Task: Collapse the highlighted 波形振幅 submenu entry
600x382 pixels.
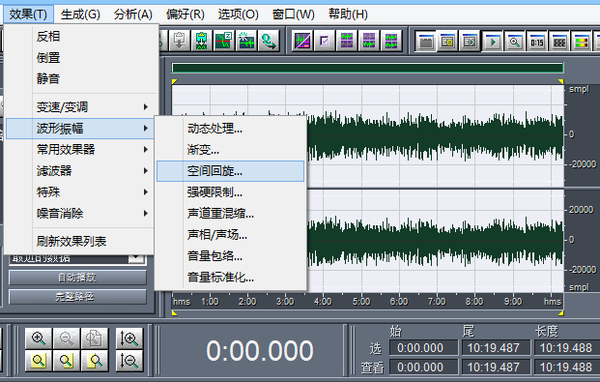Action: [80, 128]
